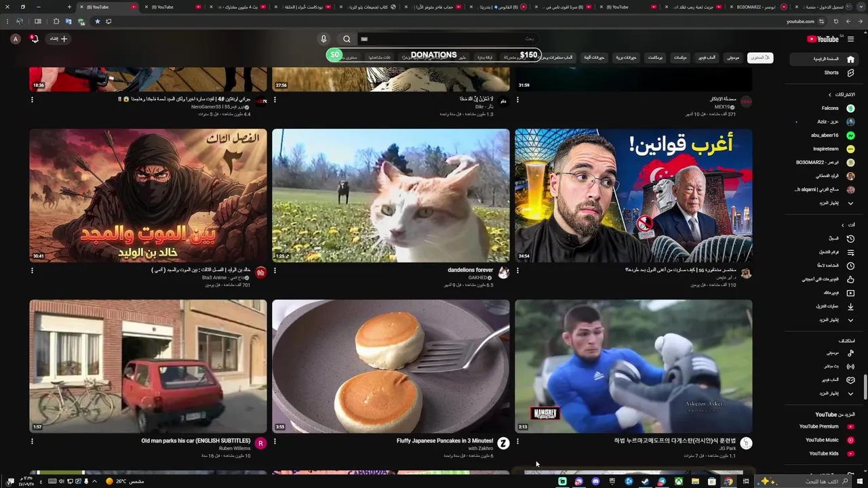Click the YouTube search input field
Screen dimensions: 868x488
(x=448, y=39)
